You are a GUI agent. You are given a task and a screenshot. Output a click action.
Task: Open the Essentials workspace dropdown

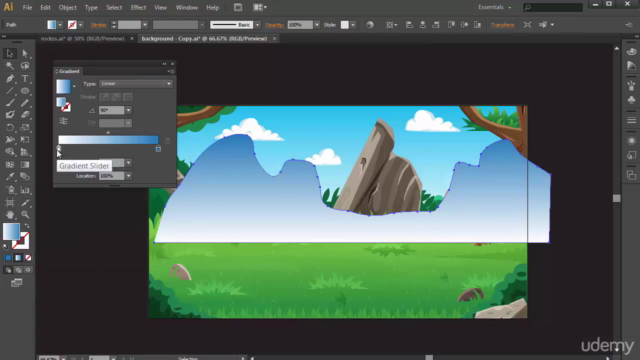(495, 7)
